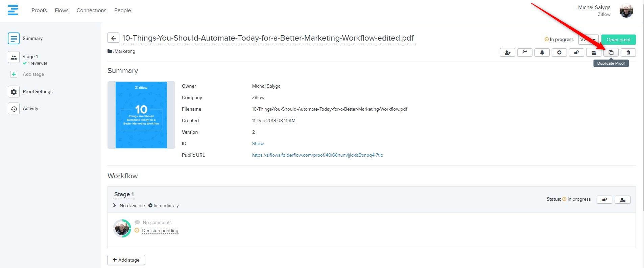Click the add reviewer person-plus icon
644x268 pixels.
(x=507, y=52)
